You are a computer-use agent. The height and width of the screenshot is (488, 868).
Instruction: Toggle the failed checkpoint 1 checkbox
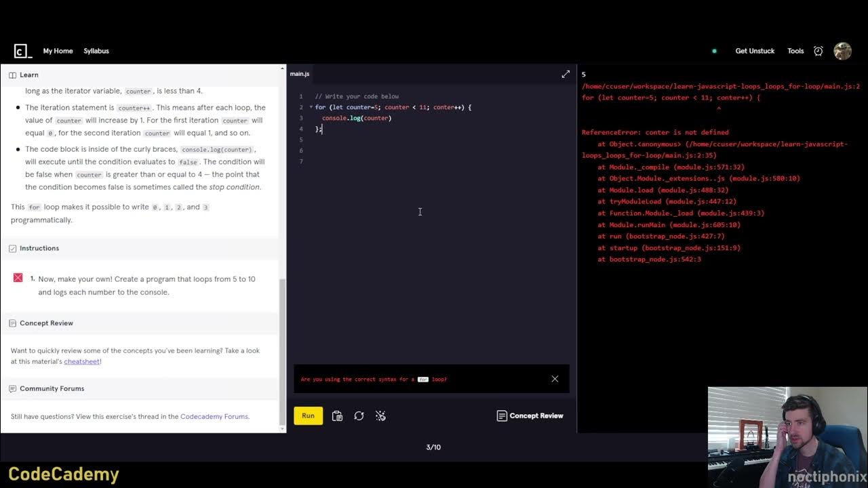pyautogui.click(x=18, y=278)
